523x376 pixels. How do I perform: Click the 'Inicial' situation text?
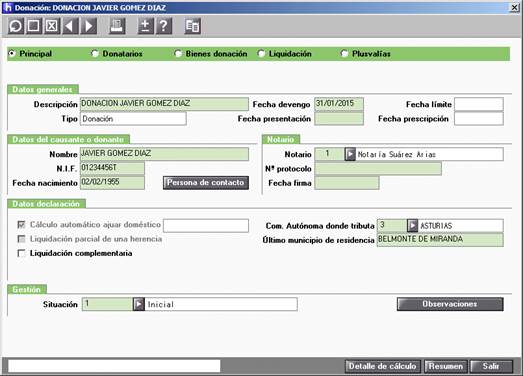(160, 305)
